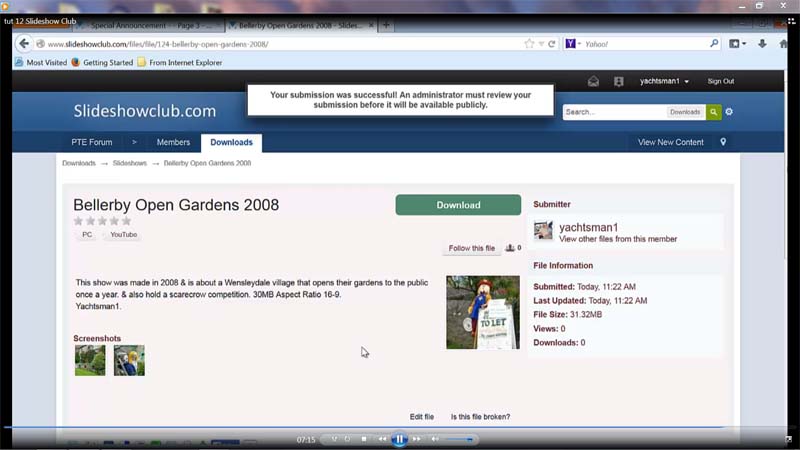
Task: Open the Members tab
Action: (x=173, y=142)
